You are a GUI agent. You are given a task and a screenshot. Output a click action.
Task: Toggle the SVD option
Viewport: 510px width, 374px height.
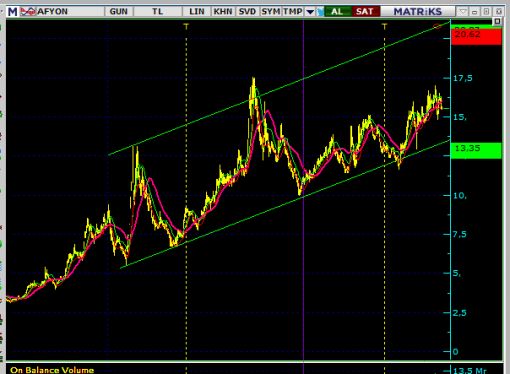(x=247, y=12)
